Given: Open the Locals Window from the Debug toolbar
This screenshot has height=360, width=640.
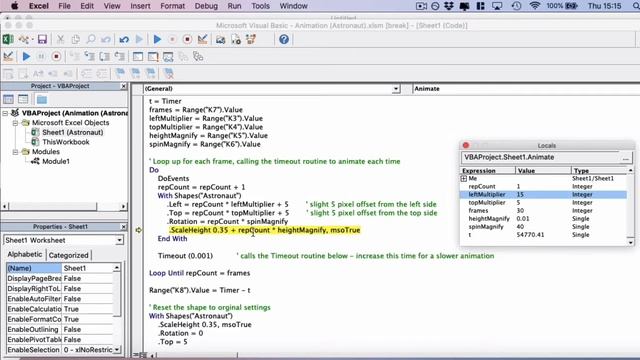Looking at the screenshot, I should pos(138,56).
